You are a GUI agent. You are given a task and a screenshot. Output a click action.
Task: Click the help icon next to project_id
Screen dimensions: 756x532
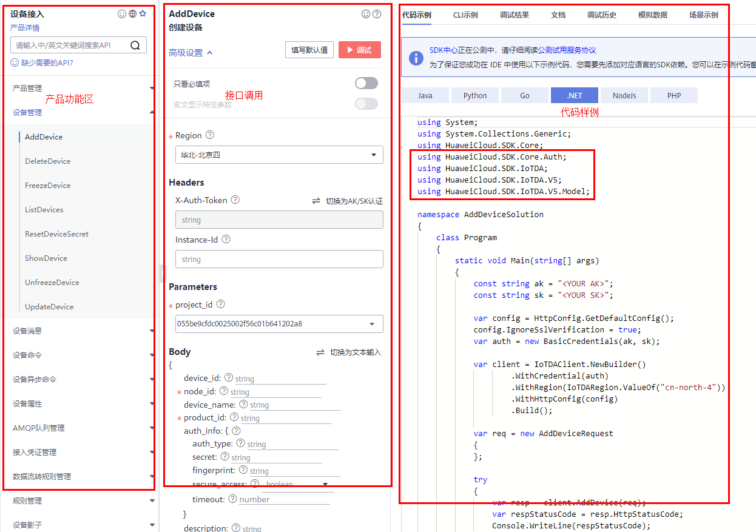tap(221, 305)
